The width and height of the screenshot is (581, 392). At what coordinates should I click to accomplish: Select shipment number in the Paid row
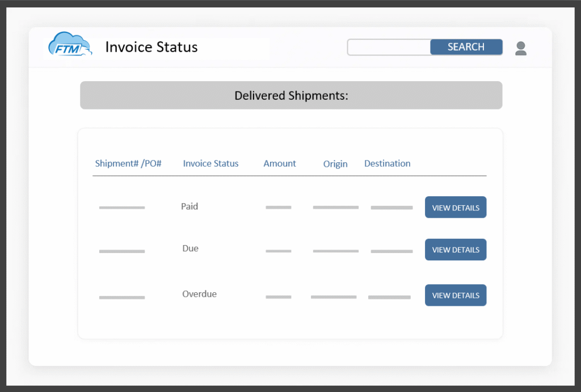pyautogui.click(x=122, y=208)
